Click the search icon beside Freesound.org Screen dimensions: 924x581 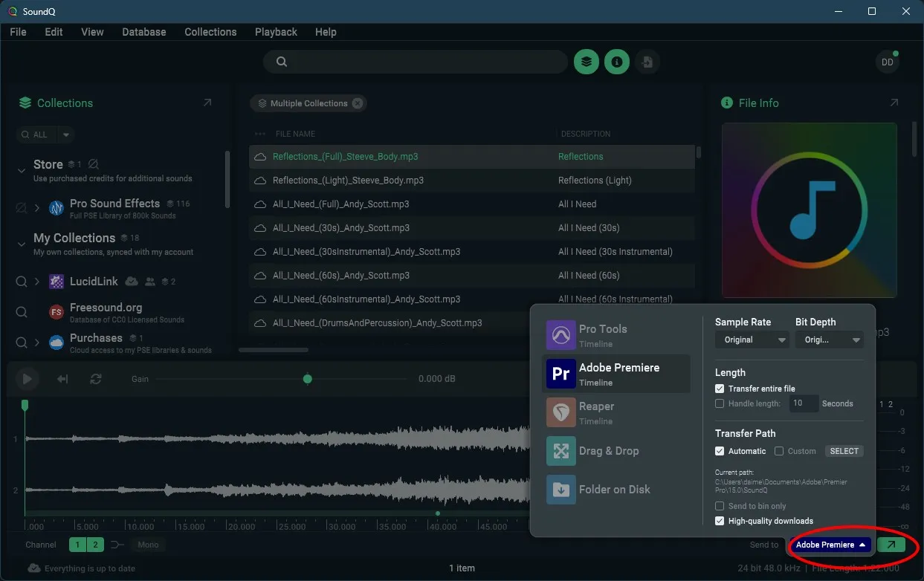tap(22, 312)
